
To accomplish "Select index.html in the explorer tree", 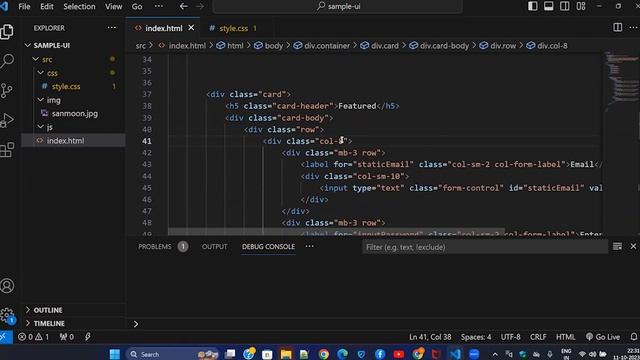I will (73, 140).
